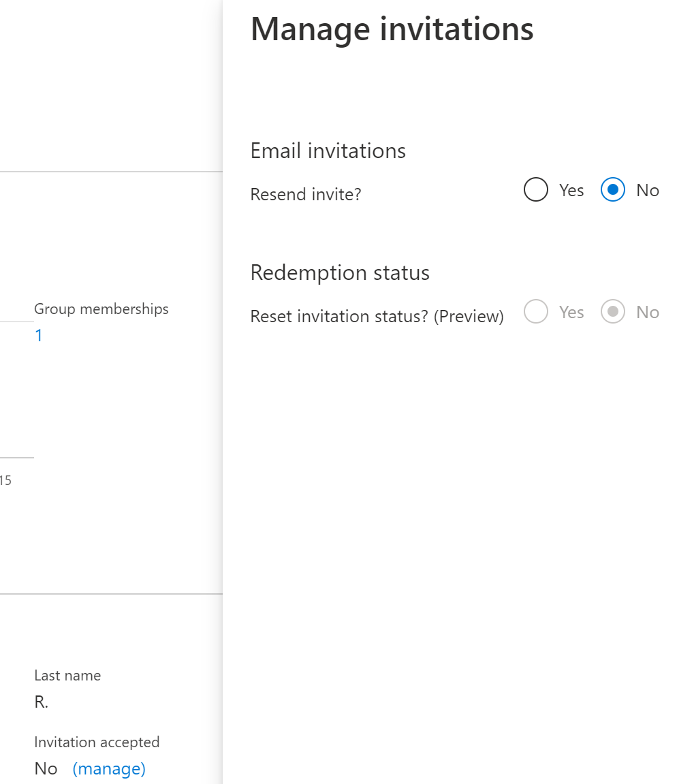694x784 pixels.
Task: Choose No for Reset invitation status
Action: [x=612, y=312]
